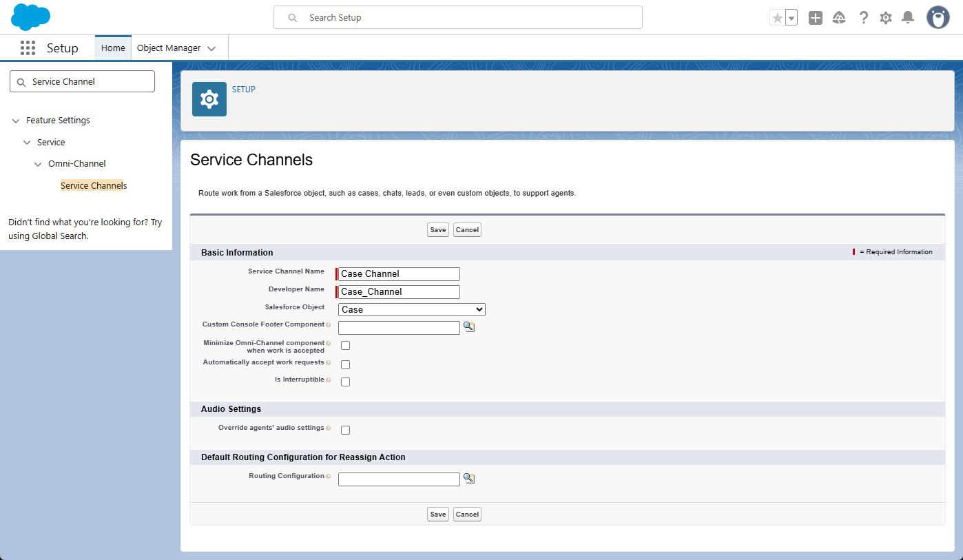Expand the favorites list dropdown arrow
Screen dimensions: 963x560
(x=791, y=18)
